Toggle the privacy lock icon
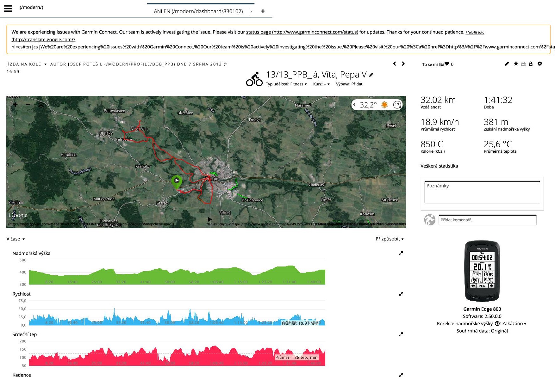The width and height of the screenshot is (555, 392). (x=531, y=64)
